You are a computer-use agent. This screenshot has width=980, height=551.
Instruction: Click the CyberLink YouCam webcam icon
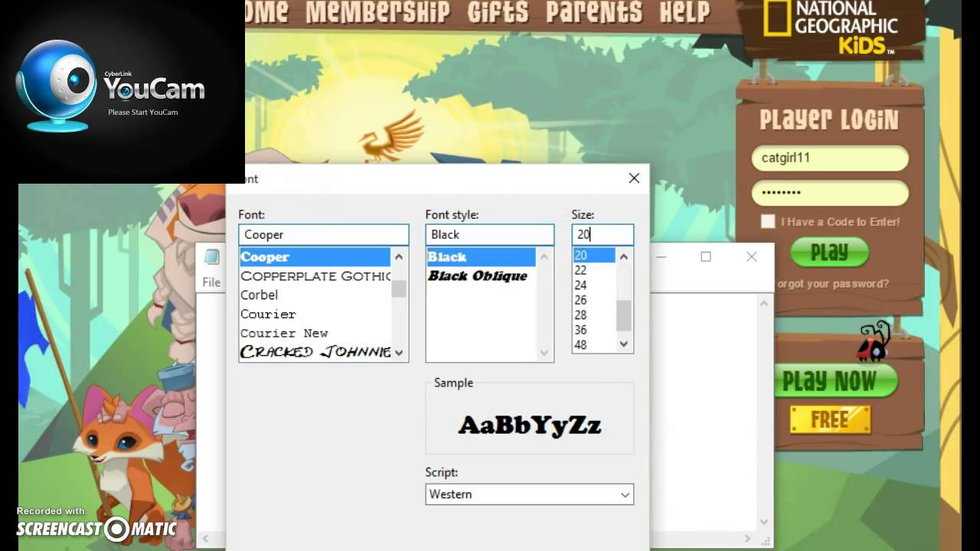tap(55, 85)
